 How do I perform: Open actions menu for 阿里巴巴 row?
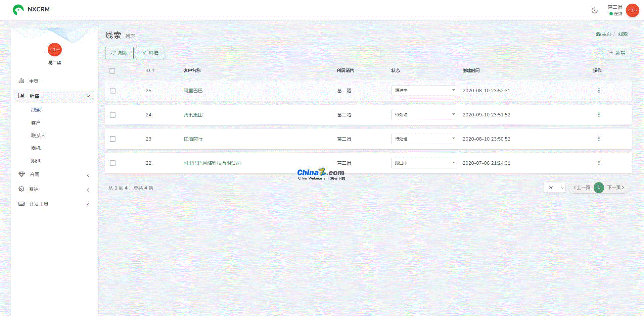[599, 91]
